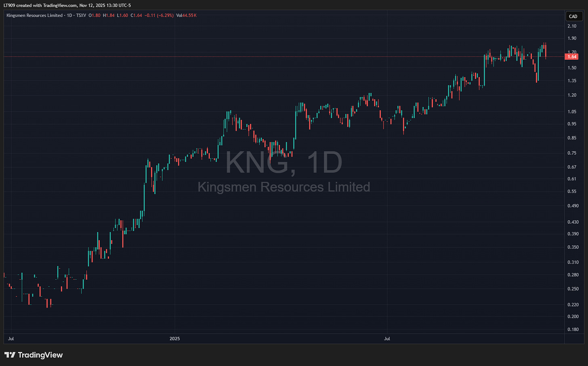Viewport: 588px width, 366px height.
Task: Click the 0.85 price axis label
Action: (572, 138)
